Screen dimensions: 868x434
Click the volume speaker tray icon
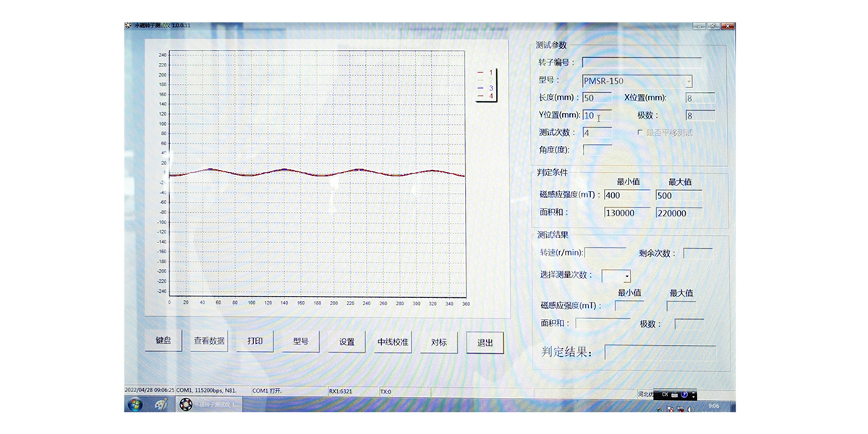point(691,409)
